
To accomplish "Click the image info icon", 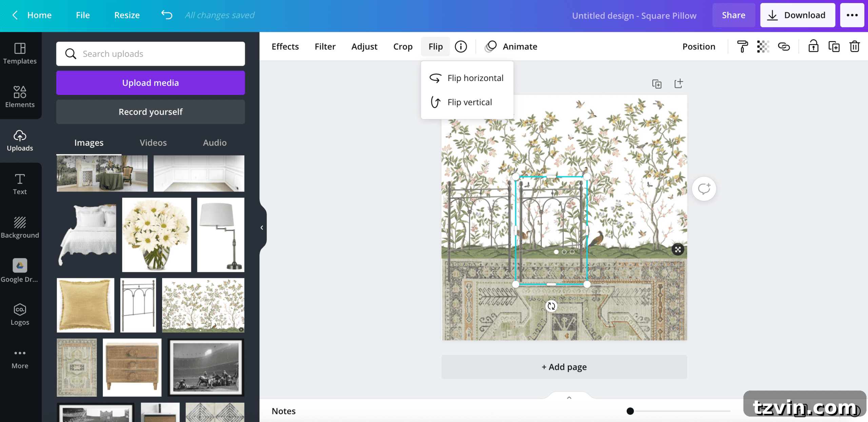I will (x=461, y=46).
